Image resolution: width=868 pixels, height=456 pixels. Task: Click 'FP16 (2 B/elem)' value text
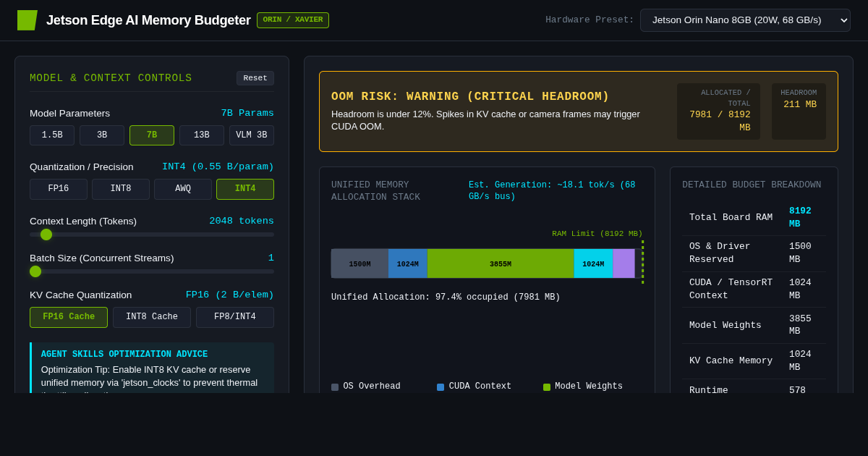230,295
